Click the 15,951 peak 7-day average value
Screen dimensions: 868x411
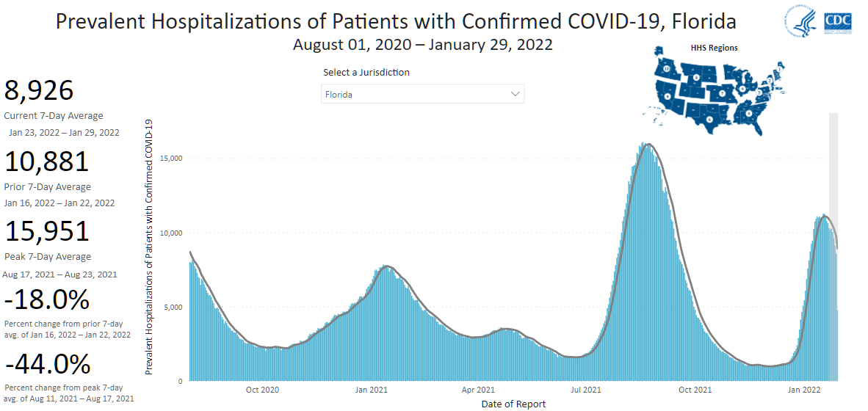[47, 232]
